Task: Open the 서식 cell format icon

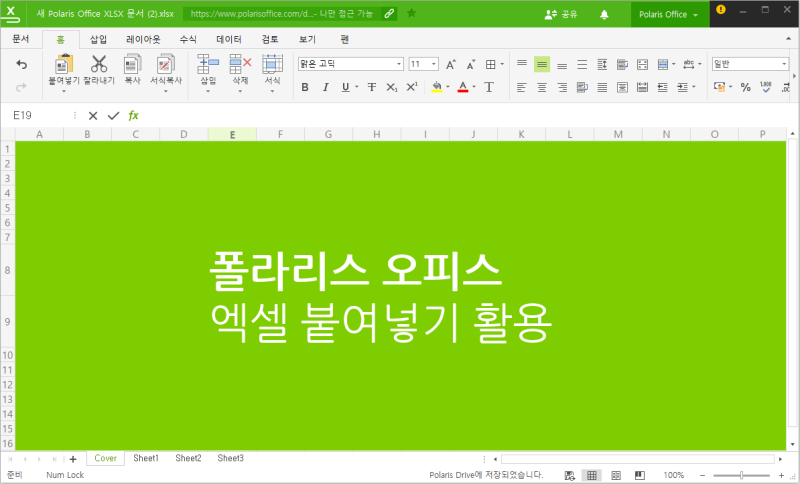Action: pos(272,64)
